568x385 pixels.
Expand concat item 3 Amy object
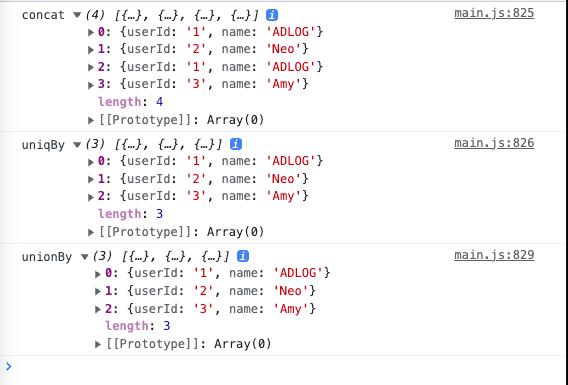(x=91, y=85)
